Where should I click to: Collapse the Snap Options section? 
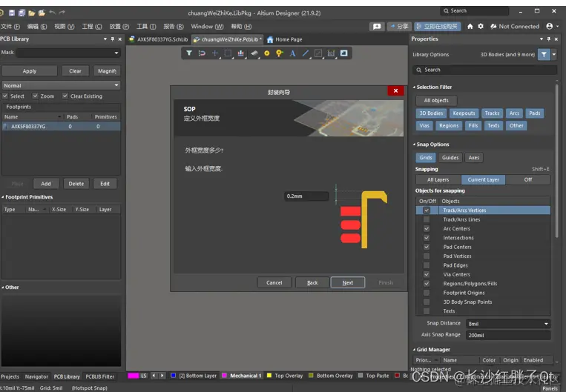[x=414, y=144]
